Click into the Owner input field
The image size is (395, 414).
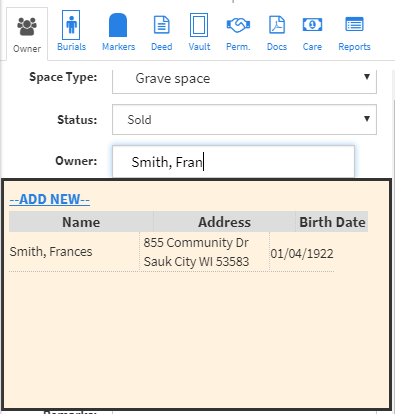point(233,162)
